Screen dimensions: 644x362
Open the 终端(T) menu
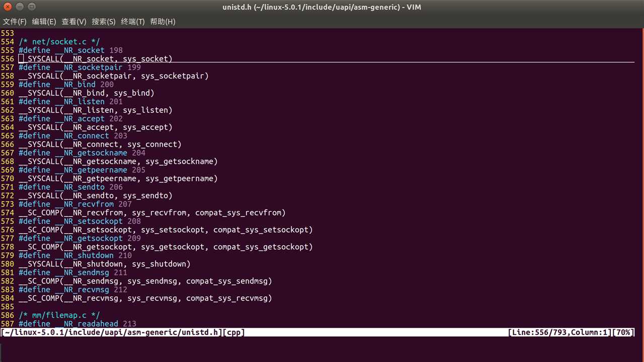(133, 22)
